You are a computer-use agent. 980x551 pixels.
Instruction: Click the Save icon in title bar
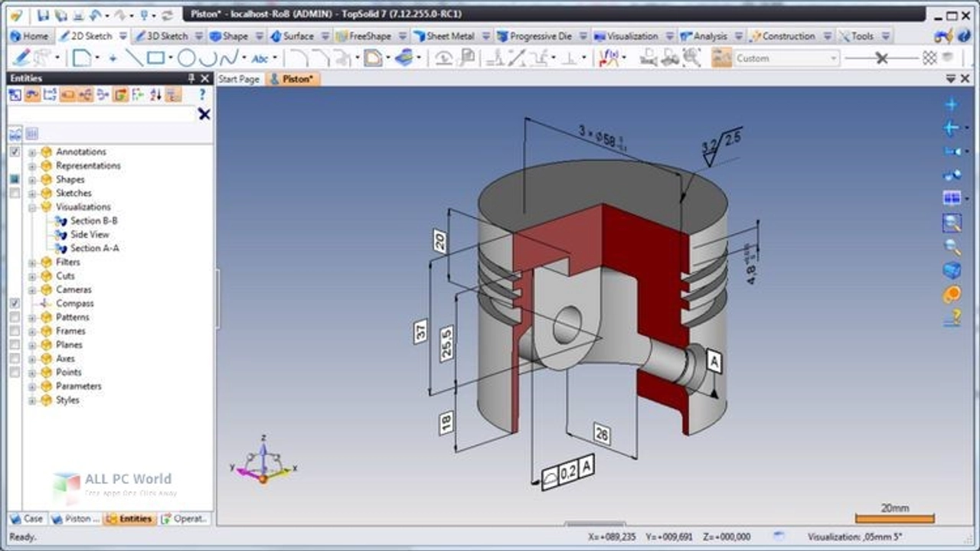43,15
